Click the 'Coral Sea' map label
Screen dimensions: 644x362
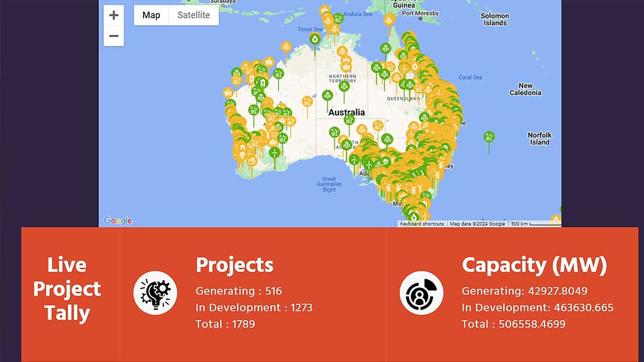[x=470, y=77]
